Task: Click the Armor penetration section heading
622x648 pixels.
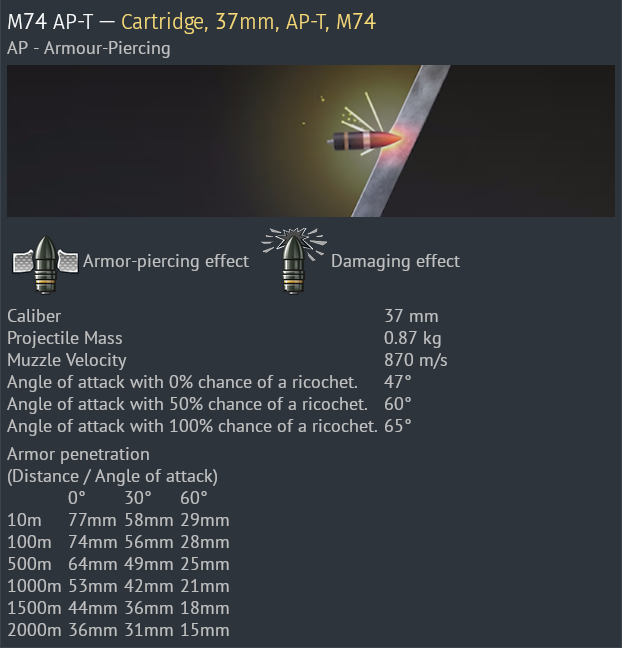Action: (78, 454)
